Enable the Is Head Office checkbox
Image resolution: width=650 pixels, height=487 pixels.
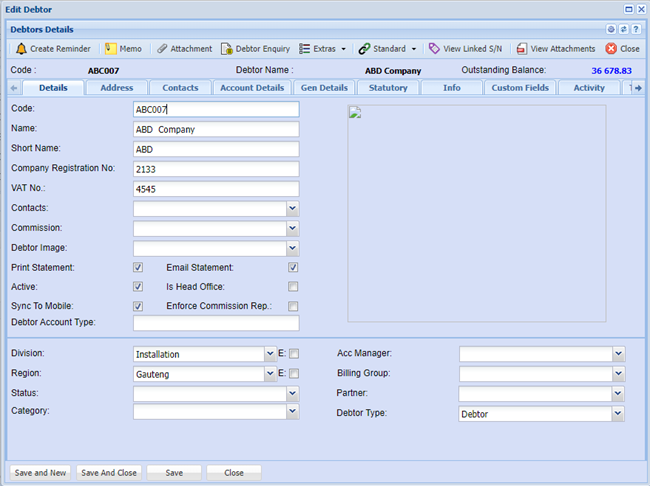pyautogui.click(x=293, y=287)
